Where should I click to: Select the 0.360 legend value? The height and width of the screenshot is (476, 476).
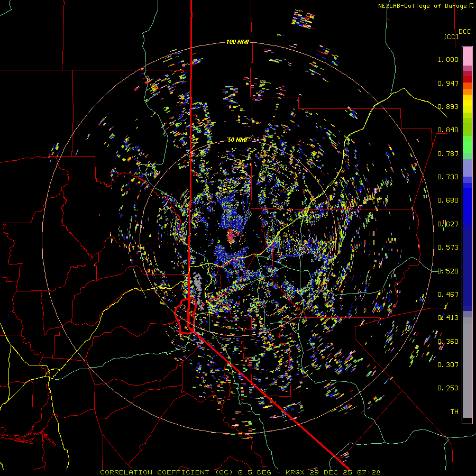coord(448,342)
